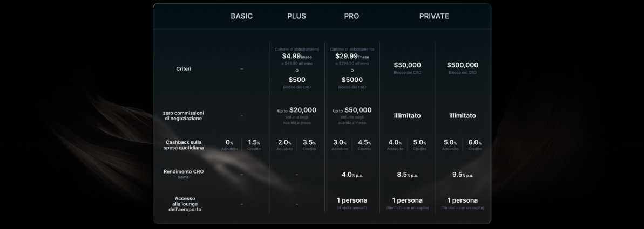Click the Up to $50,000 trading volume

pyautogui.click(x=352, y=110)
